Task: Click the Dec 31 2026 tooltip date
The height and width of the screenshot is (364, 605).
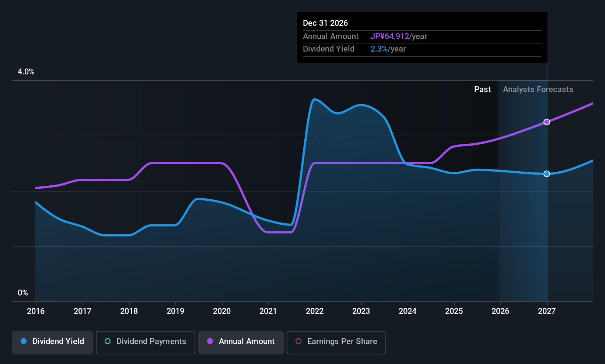Action: (x=325, y=23)
